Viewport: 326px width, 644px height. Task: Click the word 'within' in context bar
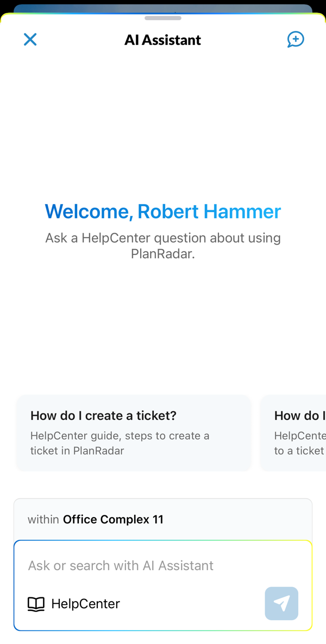coord(43,519)
